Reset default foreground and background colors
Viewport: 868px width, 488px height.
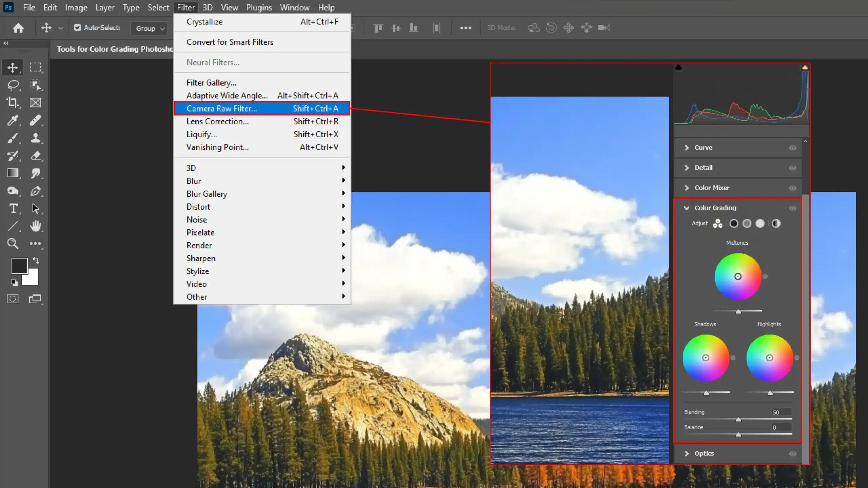(x=14, y=283)
